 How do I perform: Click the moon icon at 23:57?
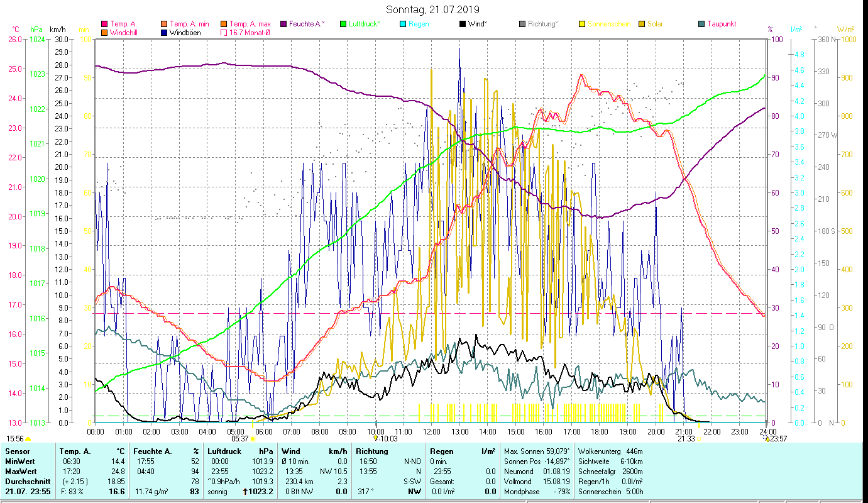tap(767, 439)
